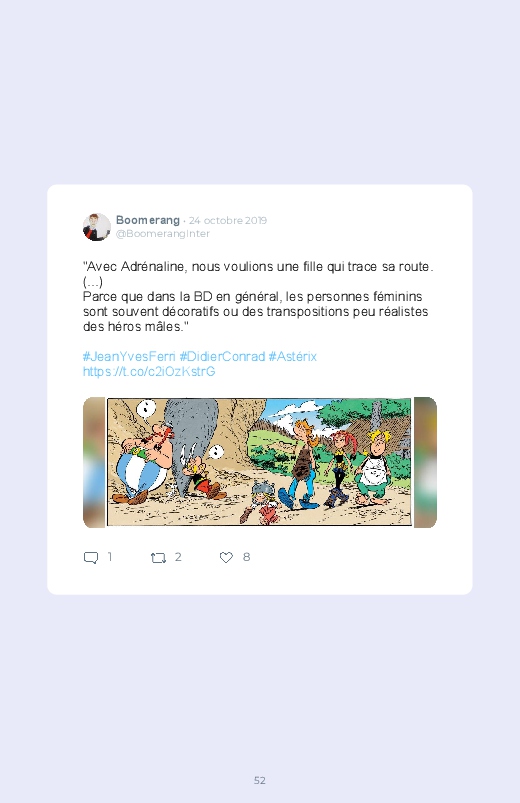Click the retweet count 2
Viewport: 520px width, 803px height.
click(178, 557)
